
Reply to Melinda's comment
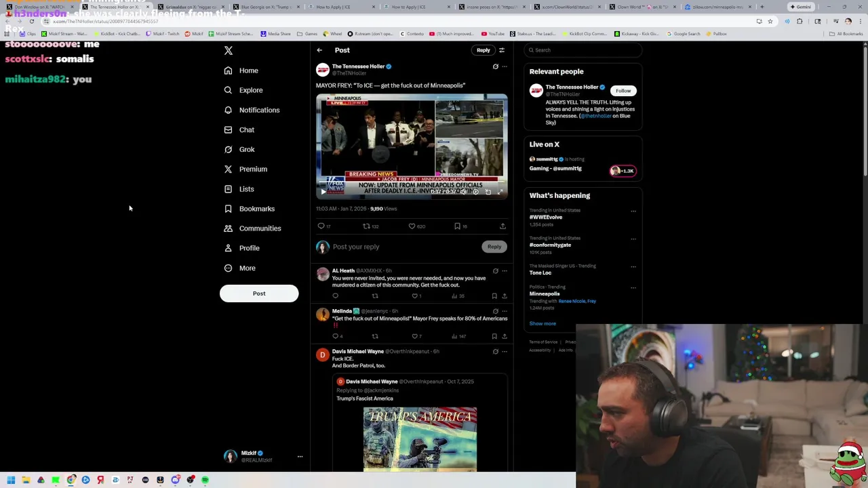(x=335, y=336)
